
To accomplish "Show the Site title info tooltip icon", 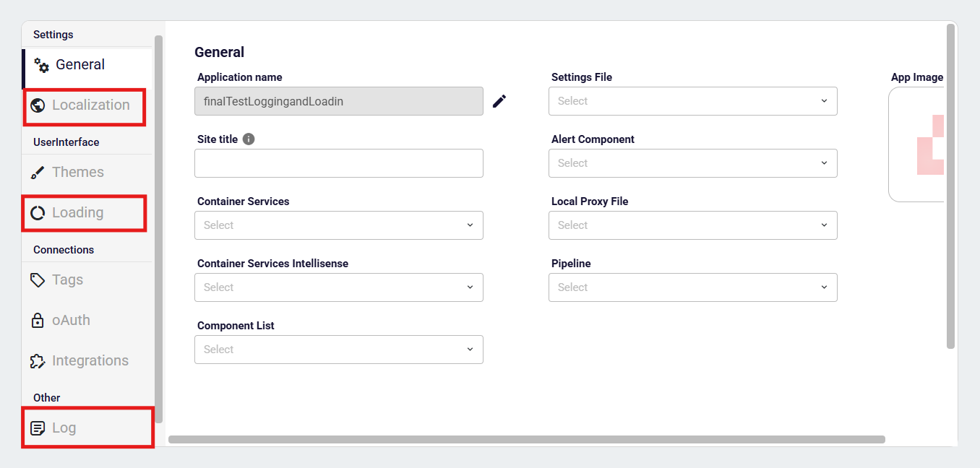I will (x=249, y=139).
